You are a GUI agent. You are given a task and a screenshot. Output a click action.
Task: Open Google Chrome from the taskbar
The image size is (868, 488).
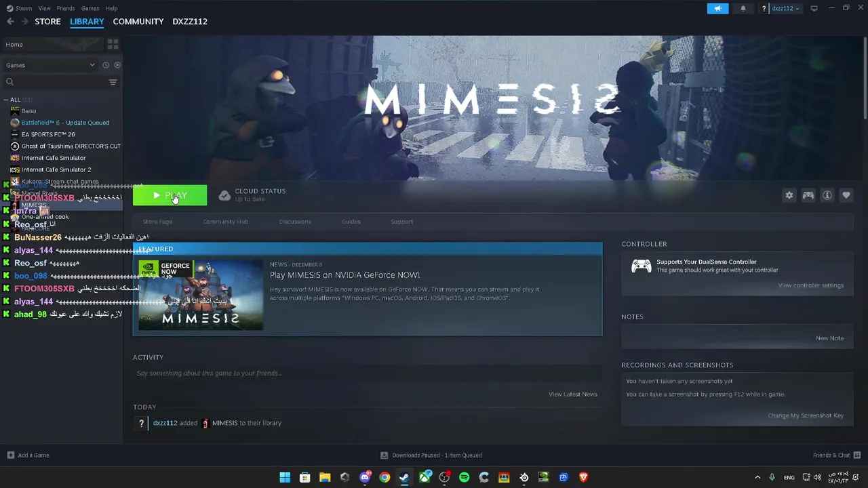pyautogui.click(x=384, y=477)
